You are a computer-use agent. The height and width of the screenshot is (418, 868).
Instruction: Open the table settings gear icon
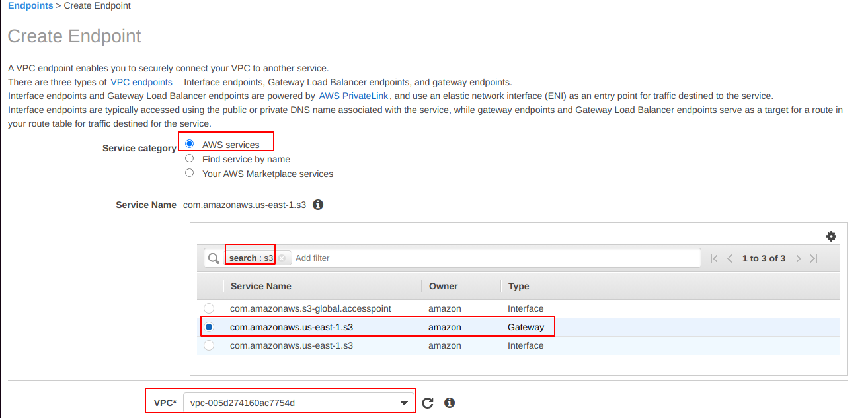pos(831,236)
